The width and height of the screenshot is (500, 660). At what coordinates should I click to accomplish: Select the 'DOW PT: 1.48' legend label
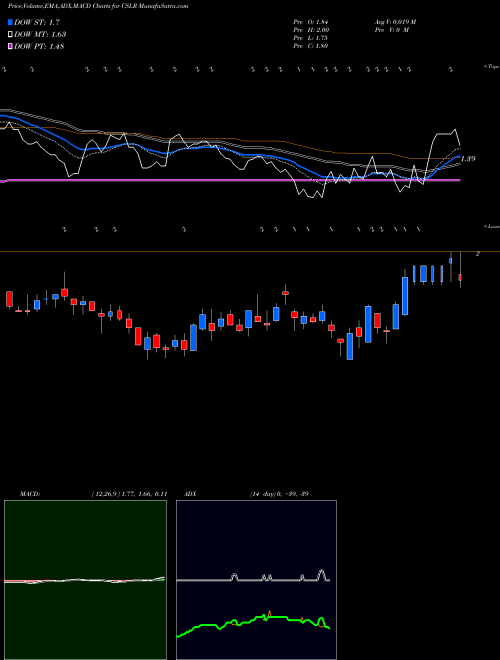[39, 46]
